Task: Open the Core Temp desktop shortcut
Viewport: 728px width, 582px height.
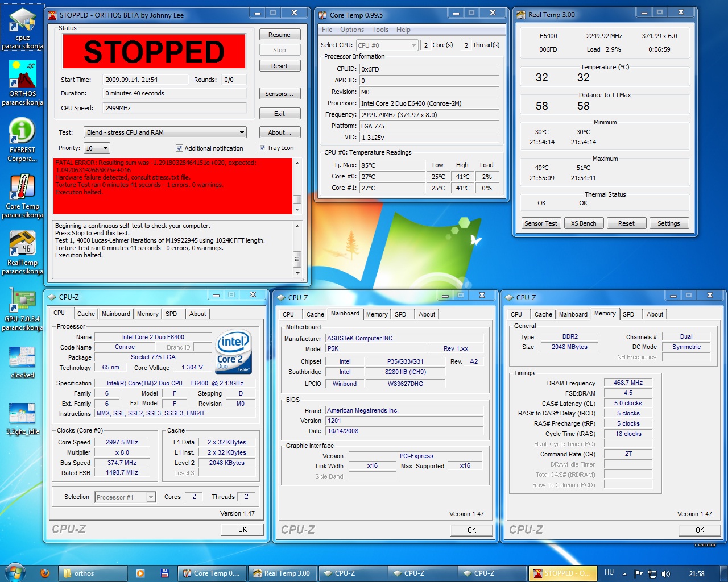Action: click(x=23, y=196)
